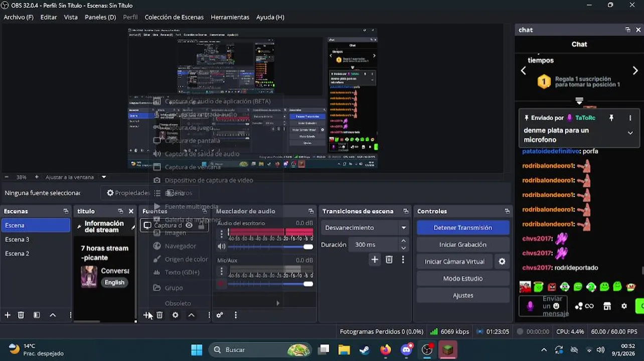Increase transition duration with up stepper
The width and height of the screenshot is (644, 361).
(403, 241)
